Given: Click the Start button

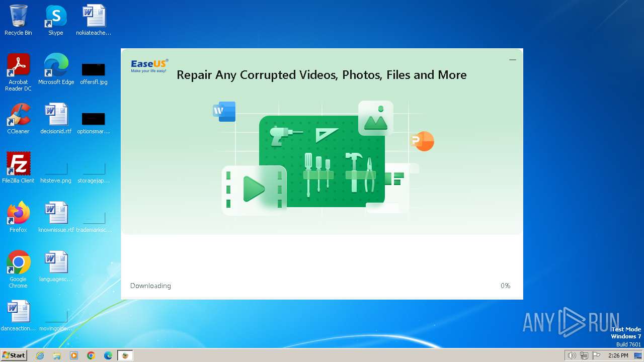Looking at the screenshot, I should point(14,355).
